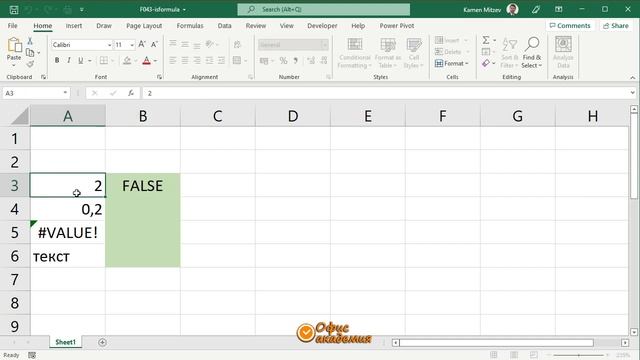Image resolution: width=640 pixels, height=360 pixels.
Task: Toggle Italic formatting
Action: [69, 60]
